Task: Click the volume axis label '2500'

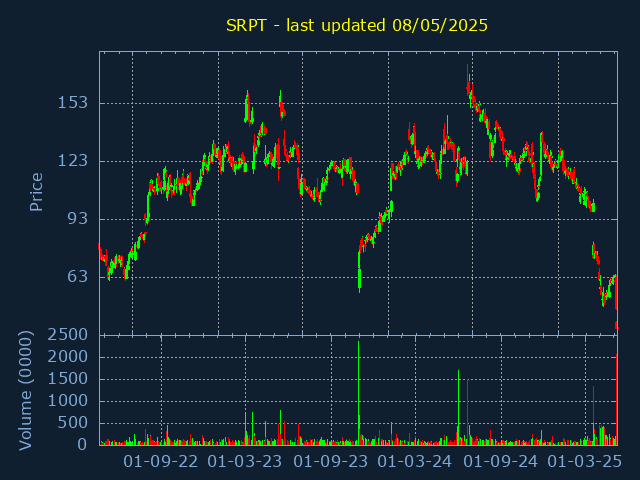Action: 68,335
